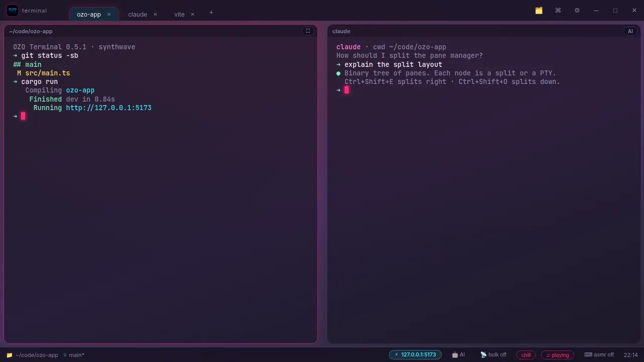Viewport: 644px width, 362px height.
Task: Open the http://127.0.0.1:5173 link in terminal
Action: click(x=109, y=108)
